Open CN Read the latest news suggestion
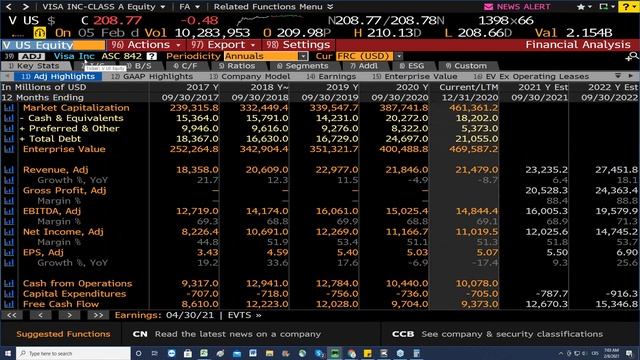The height and width of the screenshot is (360, 640). (227, 334)
